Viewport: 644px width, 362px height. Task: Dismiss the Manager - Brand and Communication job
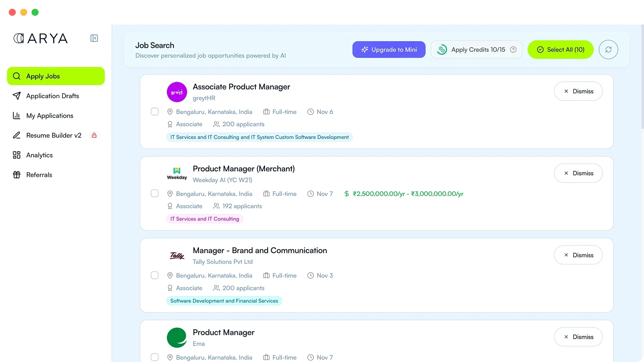click(578, 255)
